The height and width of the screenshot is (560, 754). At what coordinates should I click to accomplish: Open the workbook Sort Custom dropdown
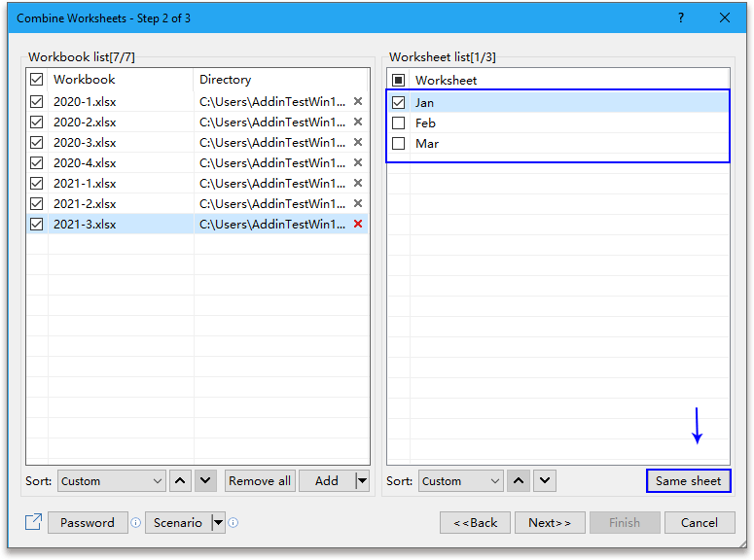coord(112,480)
